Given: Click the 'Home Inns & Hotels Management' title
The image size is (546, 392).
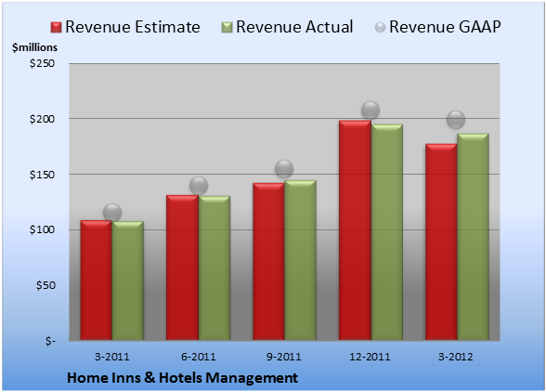Looking at the screenshot, I should [x=182, y=378].
